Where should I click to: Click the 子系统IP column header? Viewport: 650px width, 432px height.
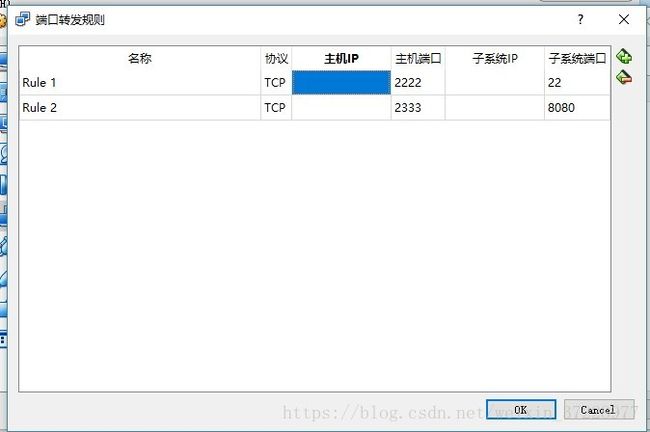point(495,58)
